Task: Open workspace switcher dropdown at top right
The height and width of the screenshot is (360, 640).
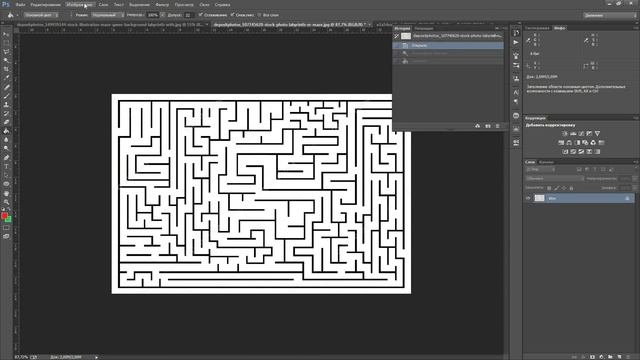Action: pyautogui.click(x=609, y=15)
